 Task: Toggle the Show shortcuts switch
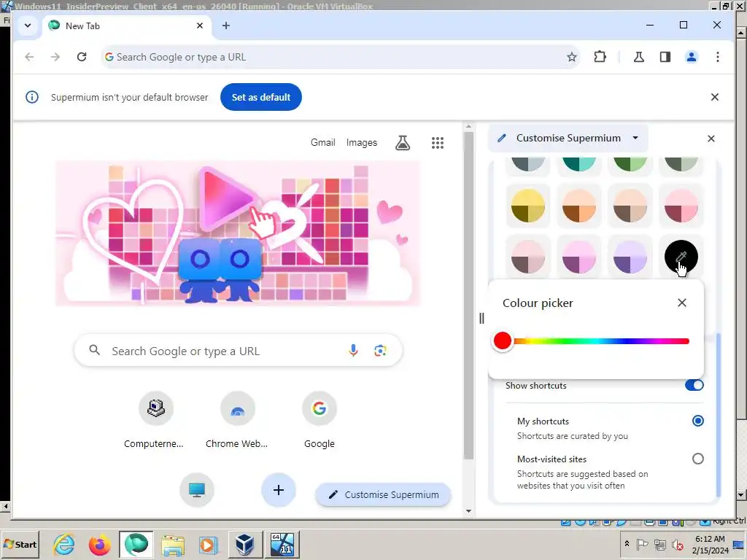click(x=694, y=385)
